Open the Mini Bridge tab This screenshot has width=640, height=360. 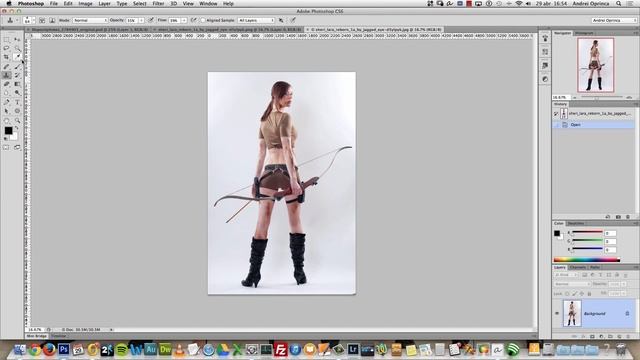click(x=37, y=336)
